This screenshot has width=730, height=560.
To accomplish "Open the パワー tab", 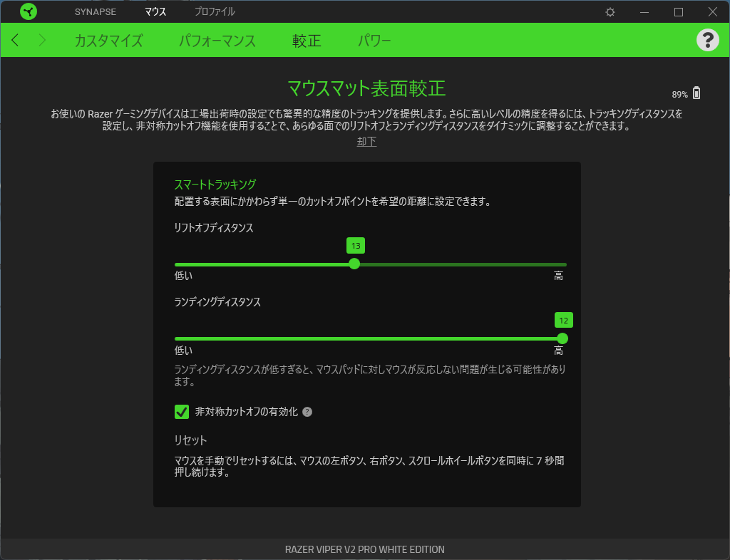I will (374, 41).
